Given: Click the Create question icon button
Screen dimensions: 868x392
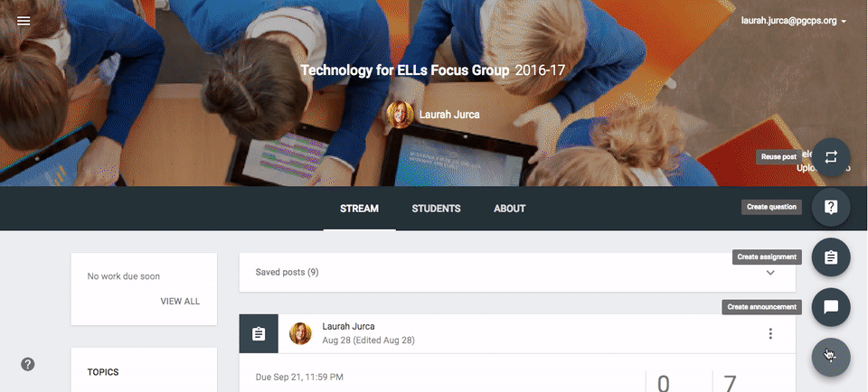Looking at the screenshot, I should tap(830, 208).
